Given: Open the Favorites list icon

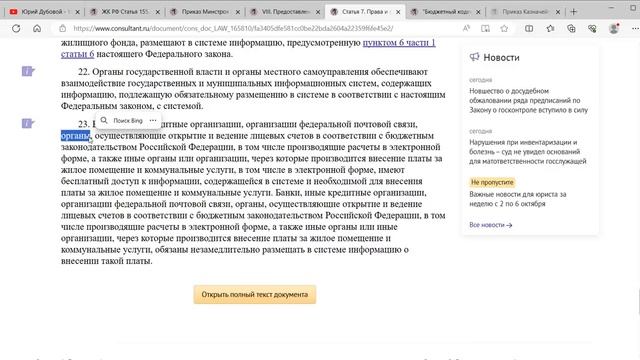Looking at the screenshot, I should coord(550,29).
